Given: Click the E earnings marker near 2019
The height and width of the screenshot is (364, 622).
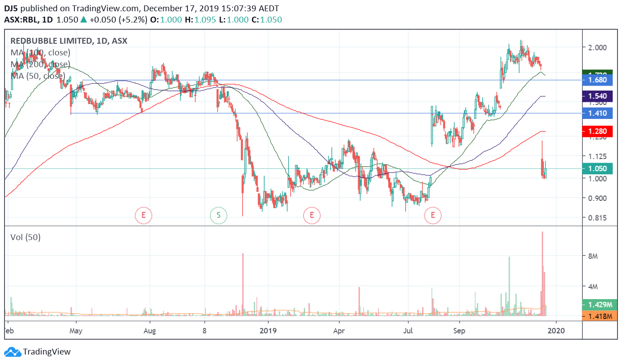Looking at the screenshot, I should (311, 216).
